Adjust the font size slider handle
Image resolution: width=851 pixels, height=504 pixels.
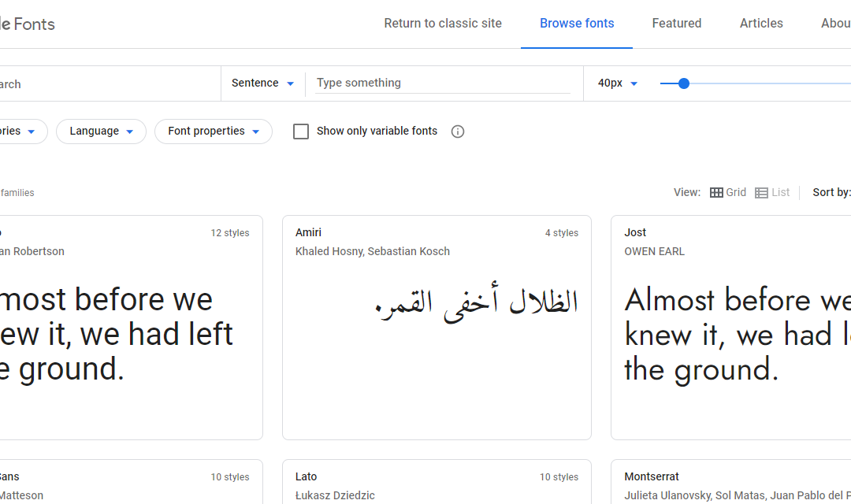coord(684,83)
